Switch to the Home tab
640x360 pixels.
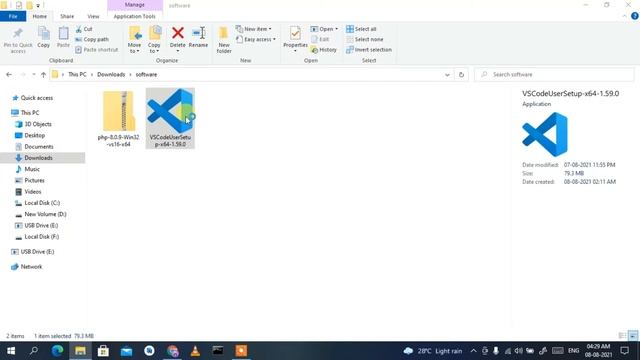[40, 16]
